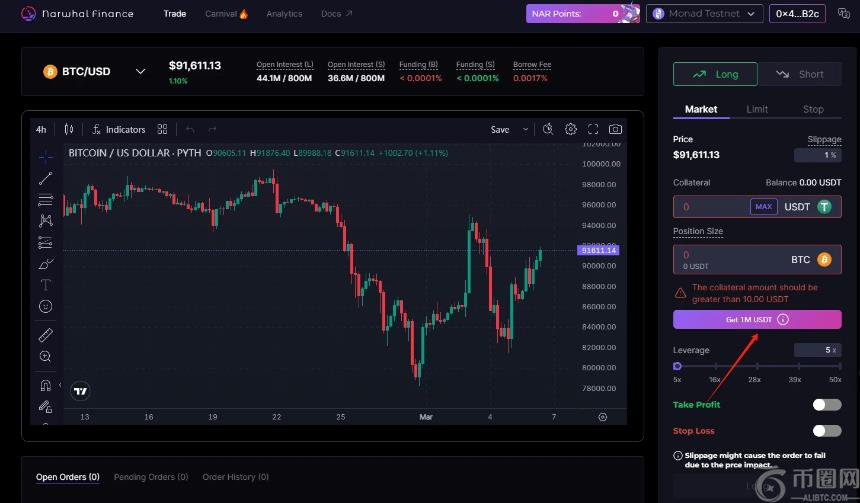
Task: Enter fullscreen chart mode
Action: tap(593, 129)
